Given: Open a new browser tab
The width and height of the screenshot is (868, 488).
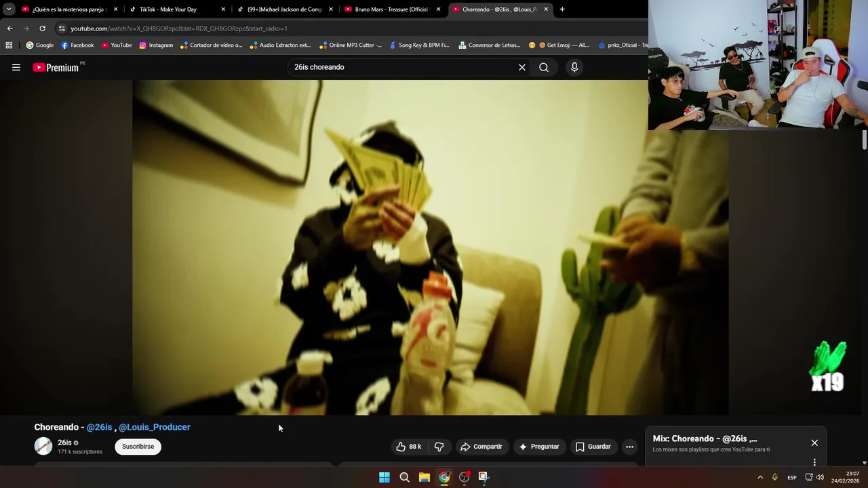Looking at the screenshot, I should click(x=562, y=9).
